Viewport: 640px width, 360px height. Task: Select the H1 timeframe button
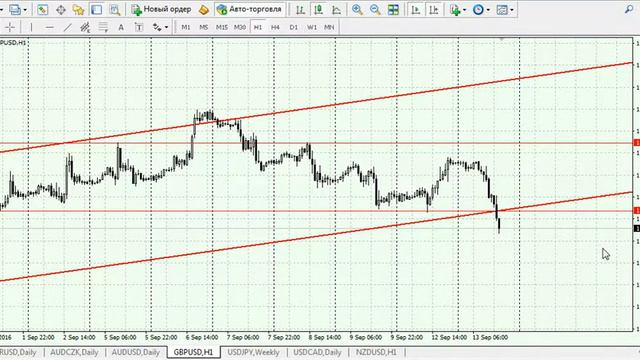[258, 27]
